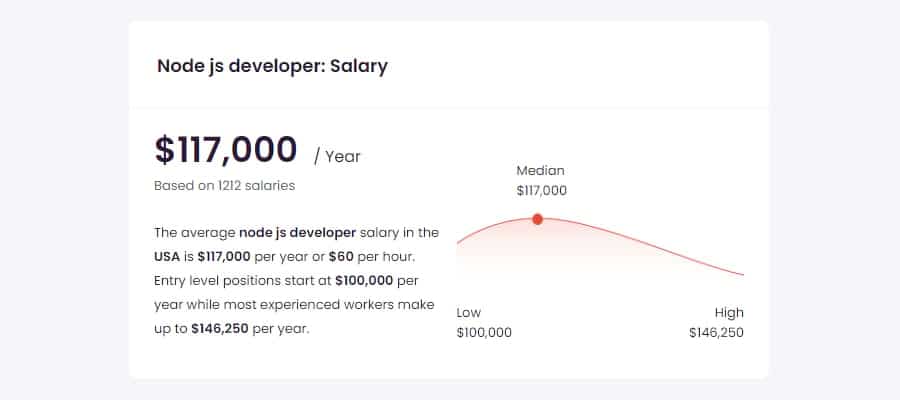Viewport: 900px width, 400px height.
Task: Click bold "node js developer" in paragraph
Action: [297, 232]
